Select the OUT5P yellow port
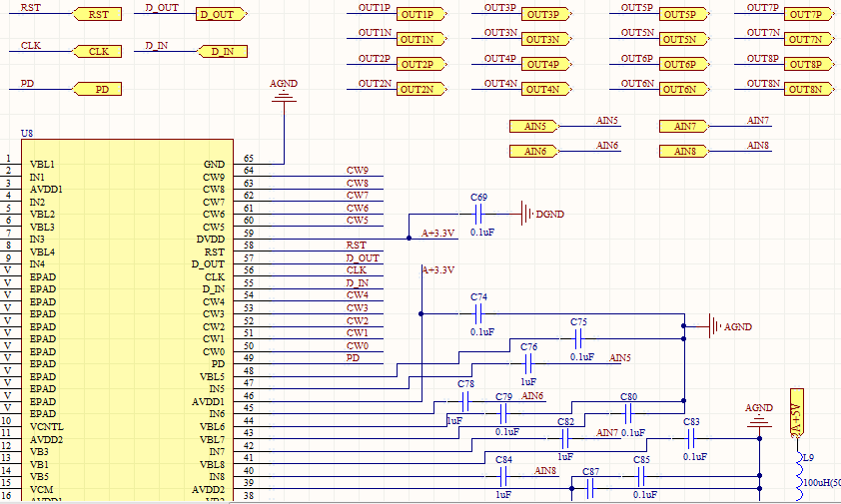 click(684, 15)
